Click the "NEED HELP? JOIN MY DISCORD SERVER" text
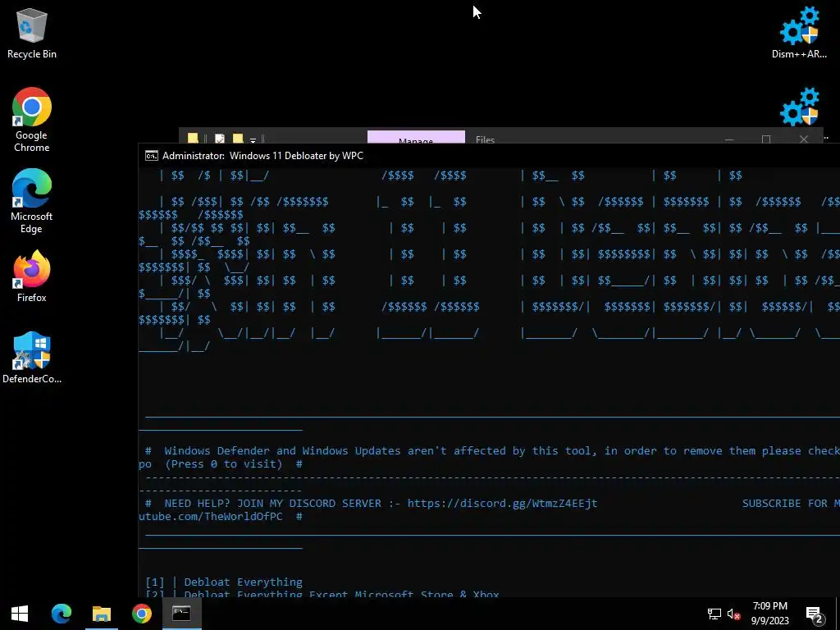The image size is (840, 630). [272, 504]
